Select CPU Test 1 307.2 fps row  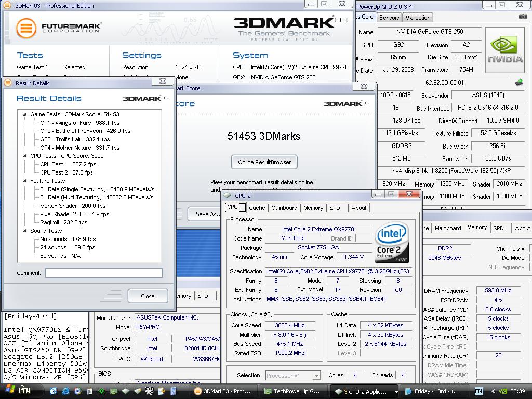[x=68, y=164]
